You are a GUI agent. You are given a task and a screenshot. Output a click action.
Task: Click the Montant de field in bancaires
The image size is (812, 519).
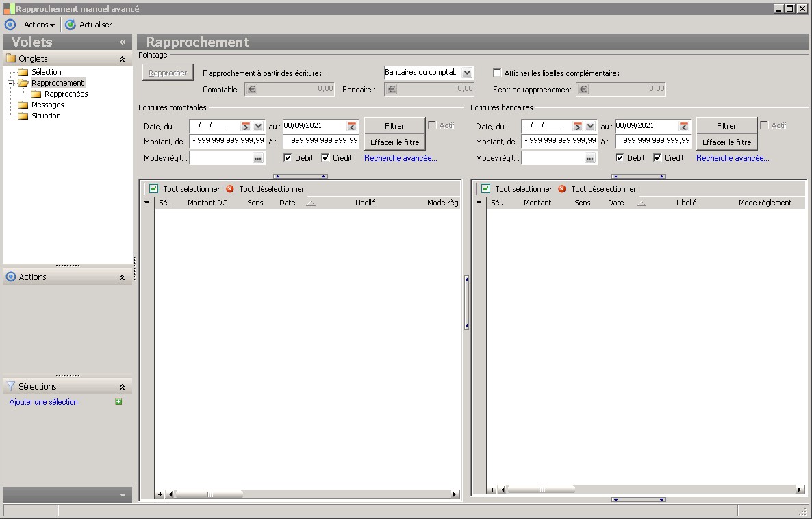(559, 141)
